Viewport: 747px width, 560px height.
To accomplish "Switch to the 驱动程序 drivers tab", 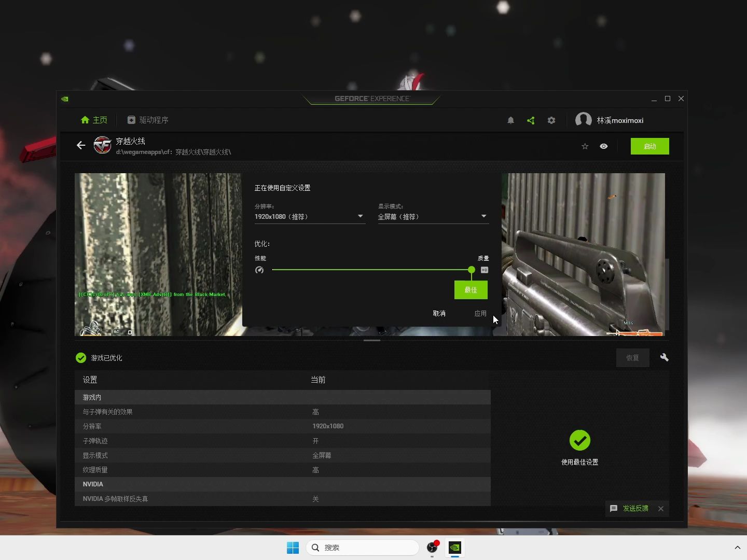I will tap(148, 120).
